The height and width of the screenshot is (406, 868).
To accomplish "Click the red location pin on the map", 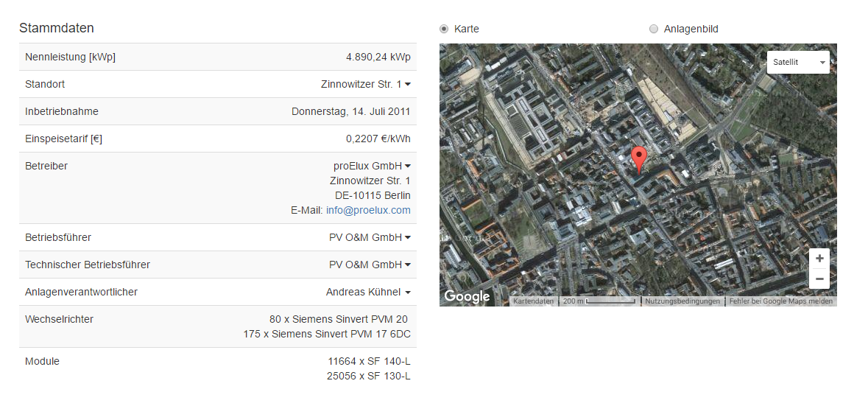I will pos(639,159).
